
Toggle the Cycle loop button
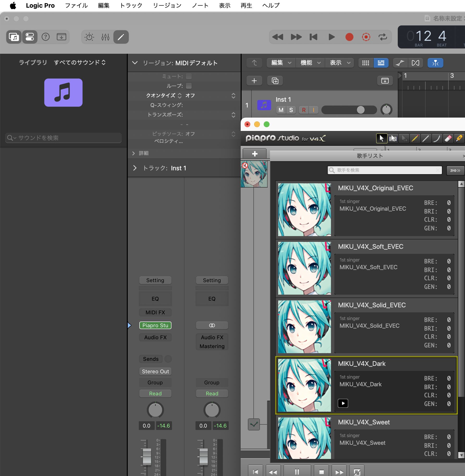382,37
